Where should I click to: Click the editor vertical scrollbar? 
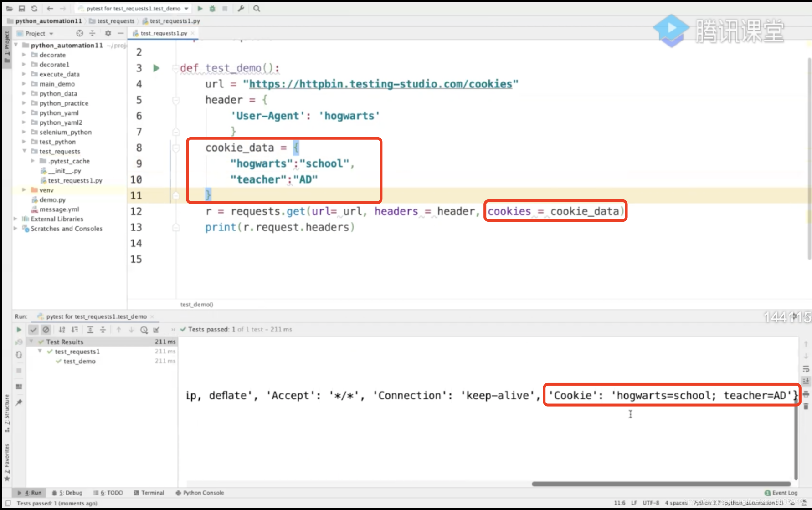point(809,159)
